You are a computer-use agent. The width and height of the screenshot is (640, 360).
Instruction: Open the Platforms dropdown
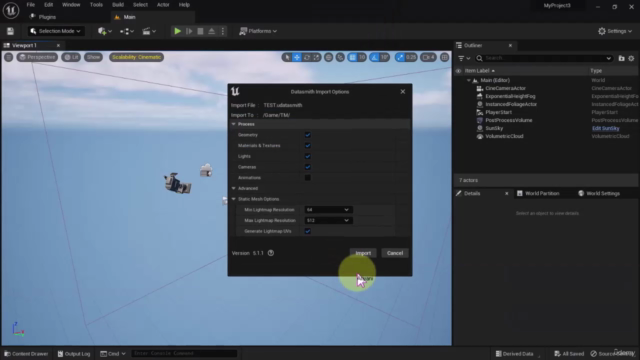click(x=258, y=31)
